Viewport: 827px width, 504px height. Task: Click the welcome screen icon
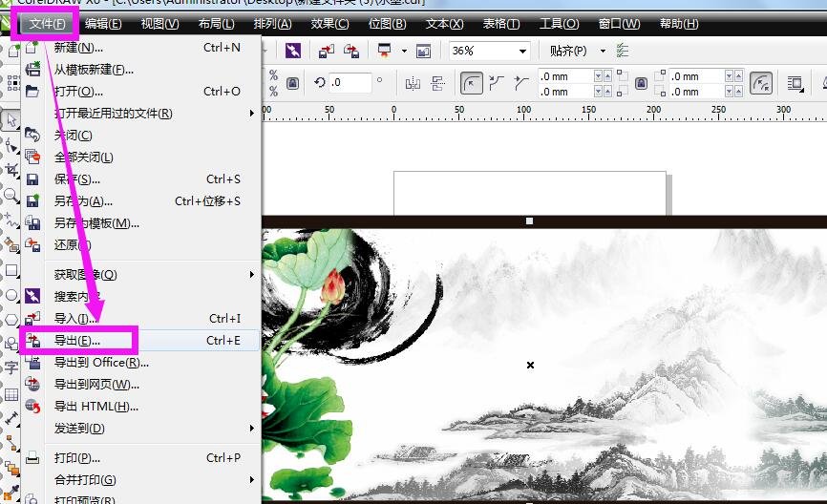423,51
